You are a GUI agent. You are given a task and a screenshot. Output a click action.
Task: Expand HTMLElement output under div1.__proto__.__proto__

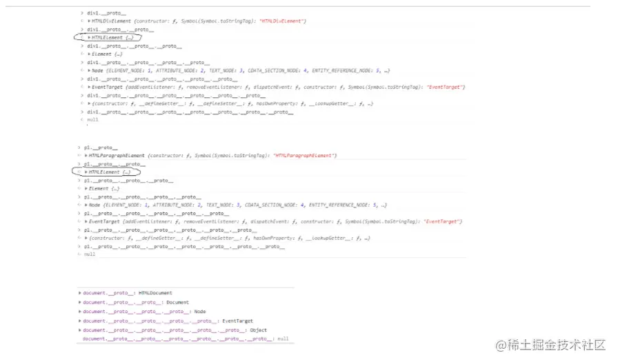pyautogui.click(x=89, y=38)
